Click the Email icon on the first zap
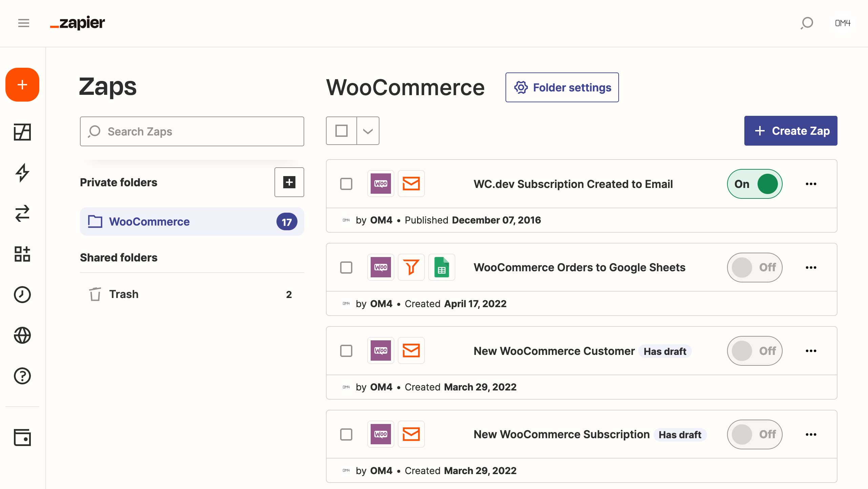 pyautogui.click(x=411, y=184)
